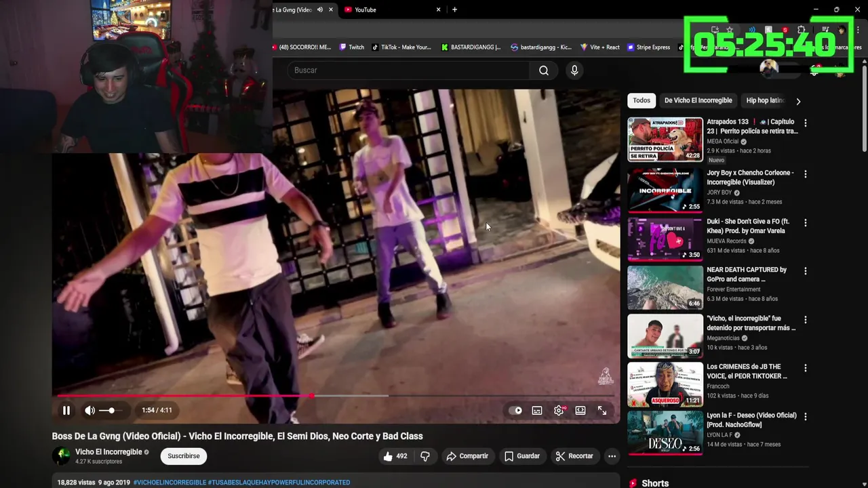Open the bastardigangg - Kic... bookmark
This screenshot has height=488, width=868.
point(541,47)
